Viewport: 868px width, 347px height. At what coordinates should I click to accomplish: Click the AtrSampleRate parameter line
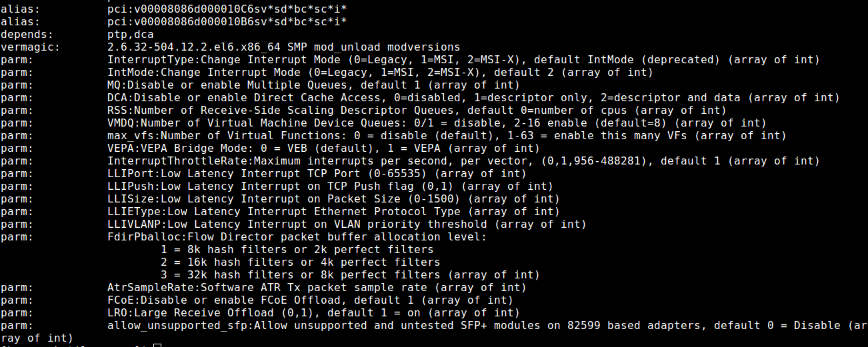[x=317, y=288]
